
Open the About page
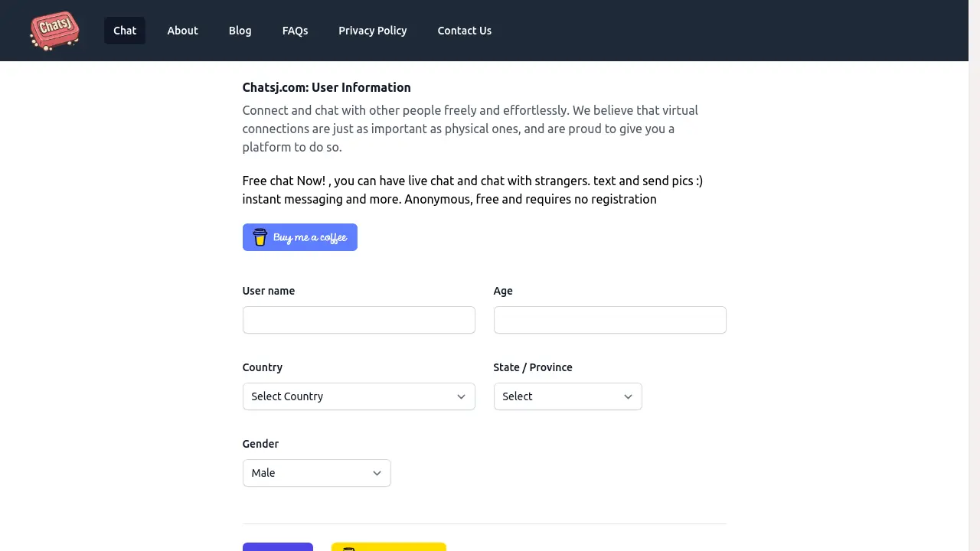(182, 31)
